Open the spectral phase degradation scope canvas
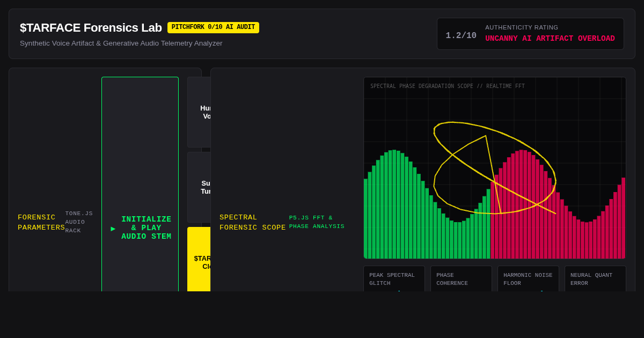Image resolution: width=644 pixels, height=338 pixels. [495, 168]
